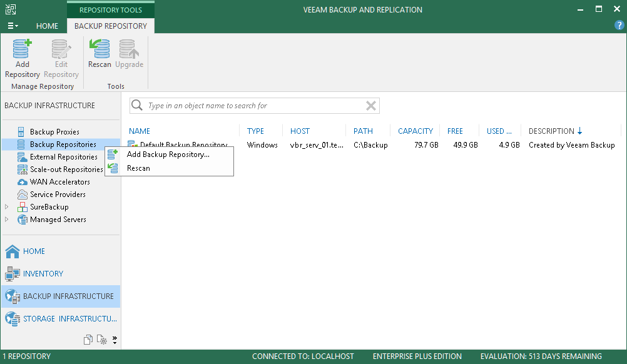Click the files view icon in navigation footer
Viewport: 627px width, 364px height.
[x=88, y=340]
